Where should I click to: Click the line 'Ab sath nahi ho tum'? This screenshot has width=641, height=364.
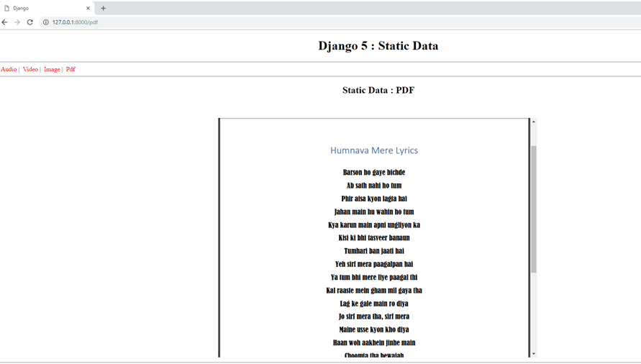(374, 186)
